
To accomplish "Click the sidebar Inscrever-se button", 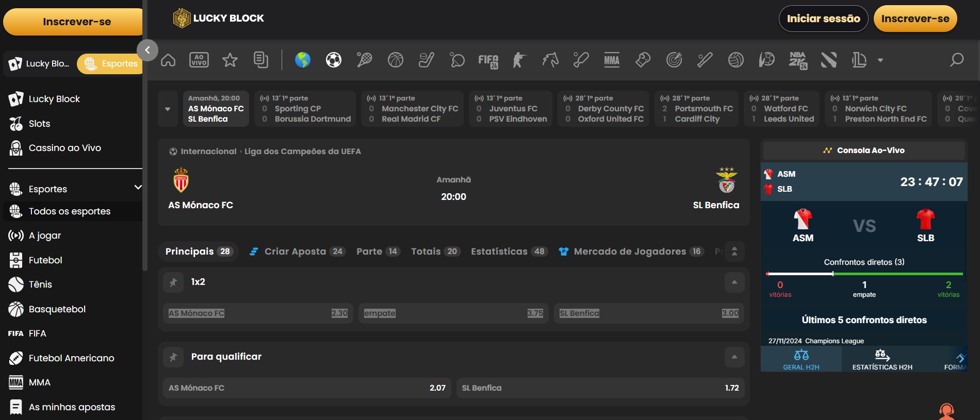I will pyautogui.click(x=73, y=22).
